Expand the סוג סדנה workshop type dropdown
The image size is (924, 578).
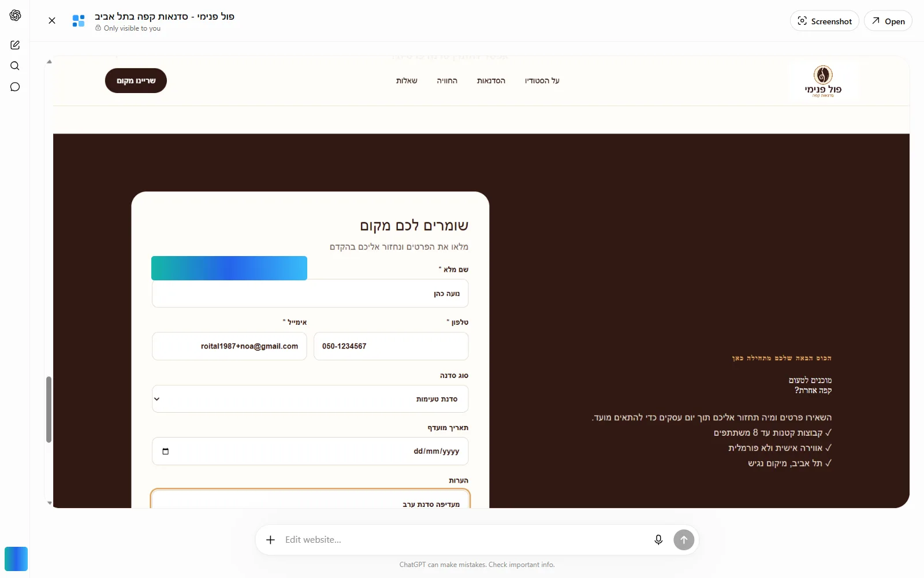pyautogui.click(x=310, y=399)
